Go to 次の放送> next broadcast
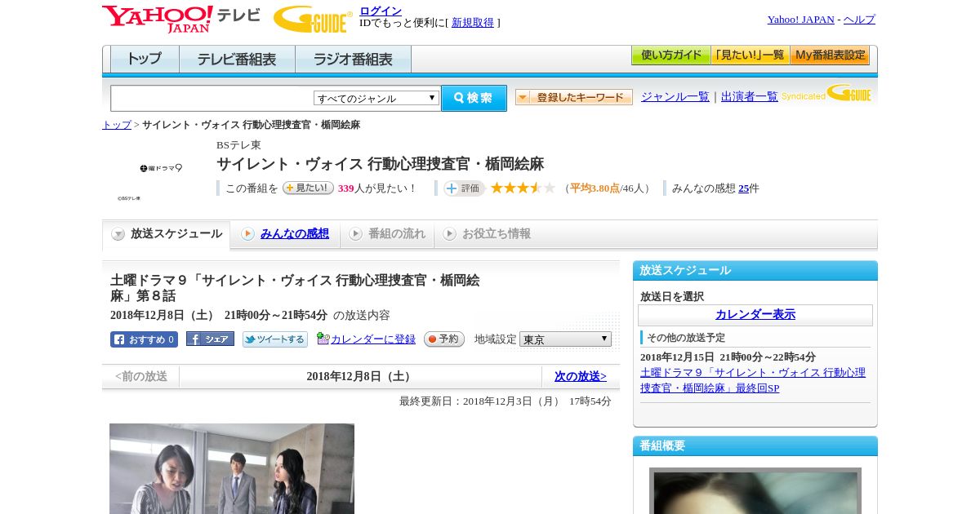The height and width of the screenshot is (514, 980). [x=581, y=377]
